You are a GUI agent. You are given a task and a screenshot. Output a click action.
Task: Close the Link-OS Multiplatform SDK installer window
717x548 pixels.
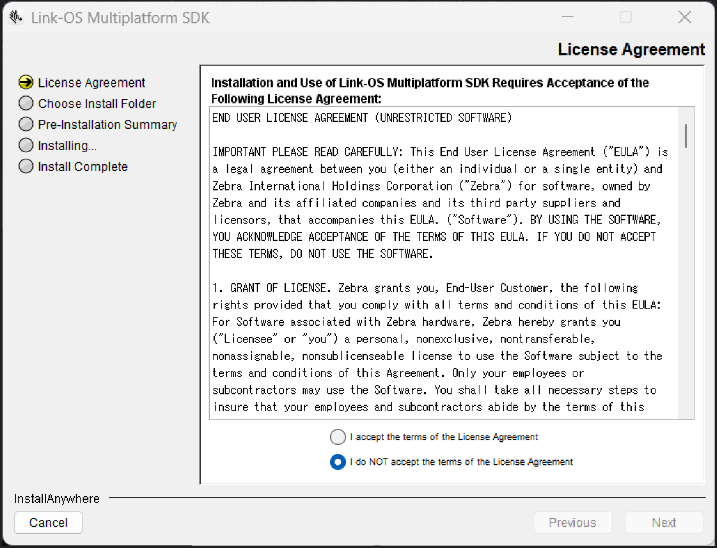pyautogui.click(x=685, y=17)
